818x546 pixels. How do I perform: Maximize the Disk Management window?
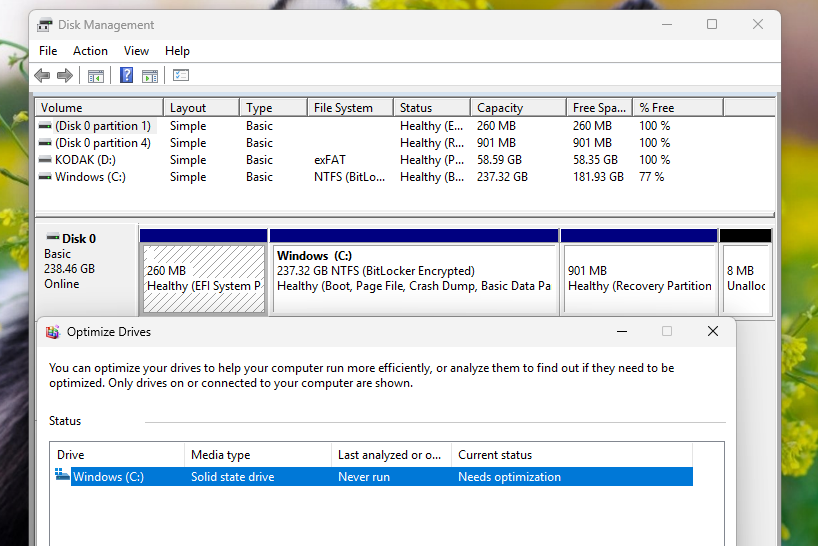pyautogui.click(x=712, y=25)
